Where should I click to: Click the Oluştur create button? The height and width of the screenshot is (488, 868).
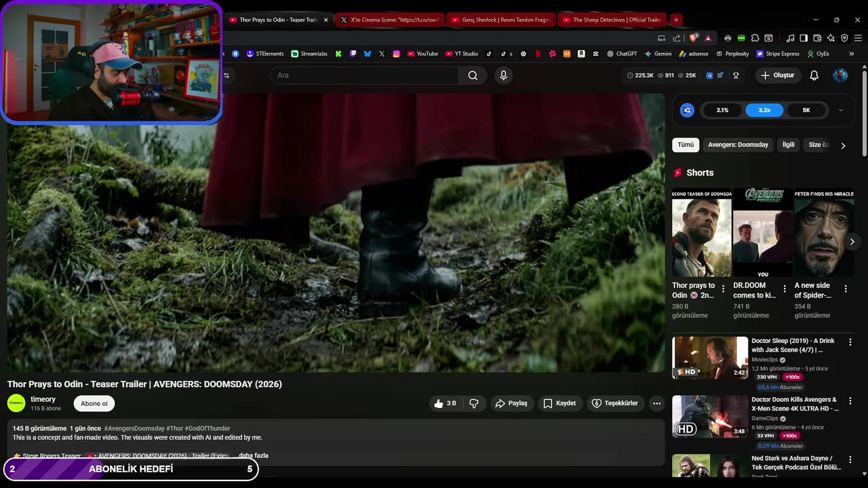[777, 75]
